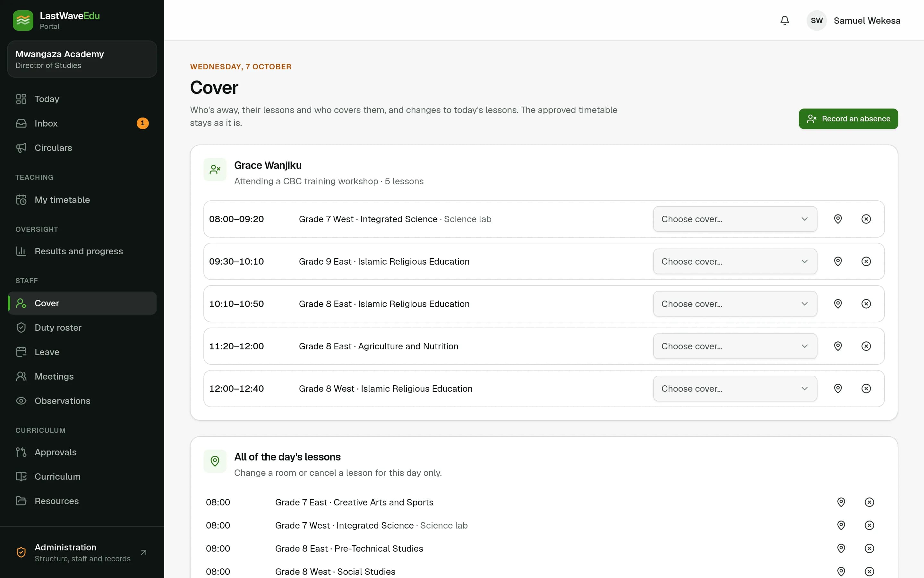Open curriculum Approvals
This screenshot has height=578, width=924.
coord(82,452)
